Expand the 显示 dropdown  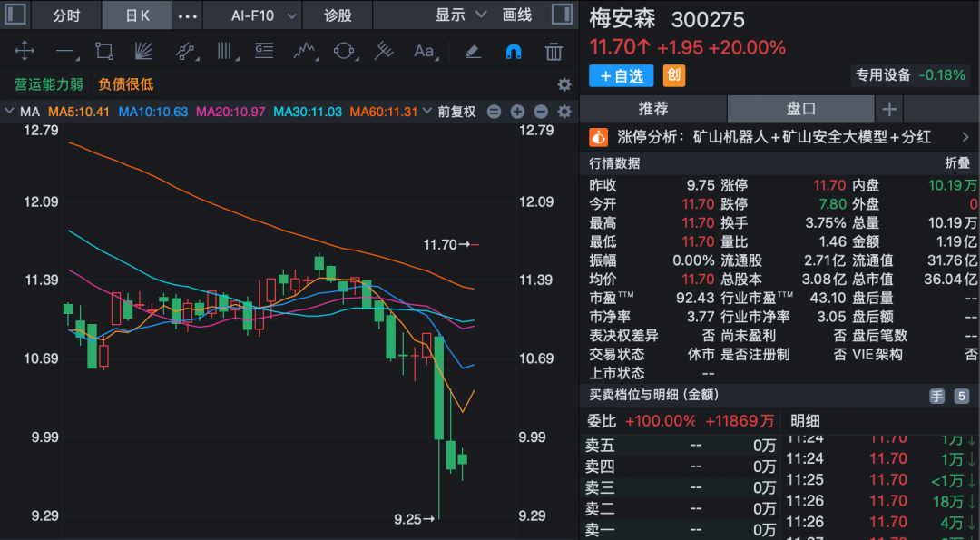pyautogui.click(x=461, y=15)
